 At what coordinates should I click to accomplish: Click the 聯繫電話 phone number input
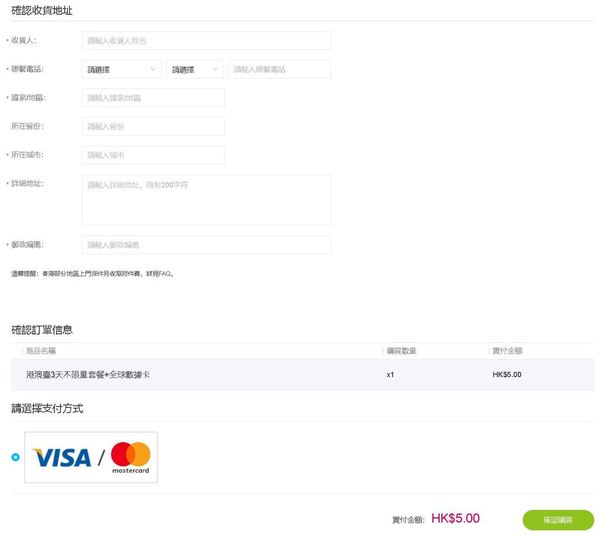coord(279,69)
